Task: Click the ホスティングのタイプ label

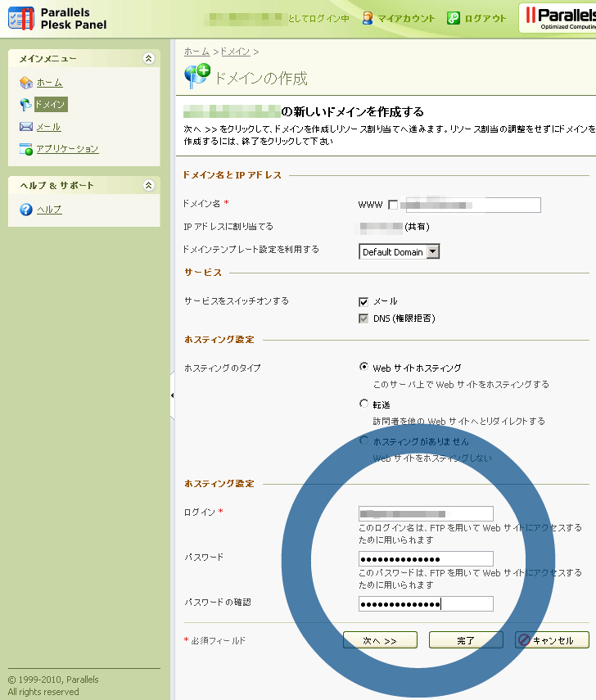Action: tap(223, 368)
